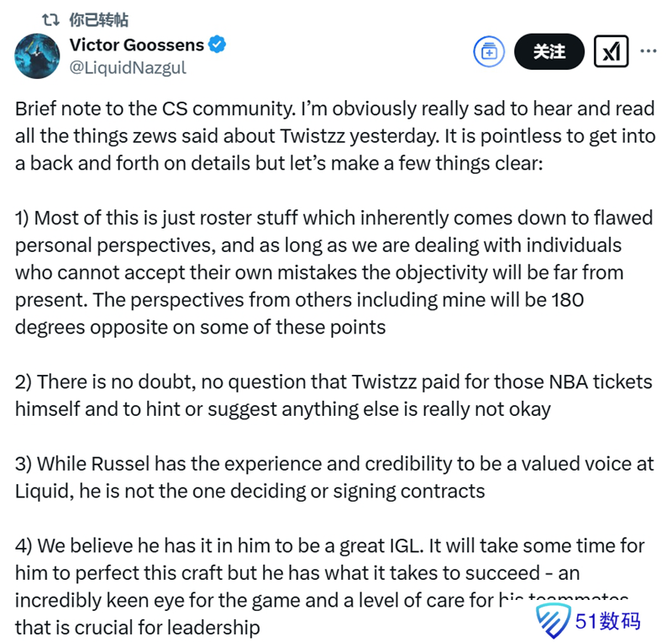Screen dimensions: 672x642
Task: Click the circular plus subscribe icon
Action: click(x=488, y=52)
